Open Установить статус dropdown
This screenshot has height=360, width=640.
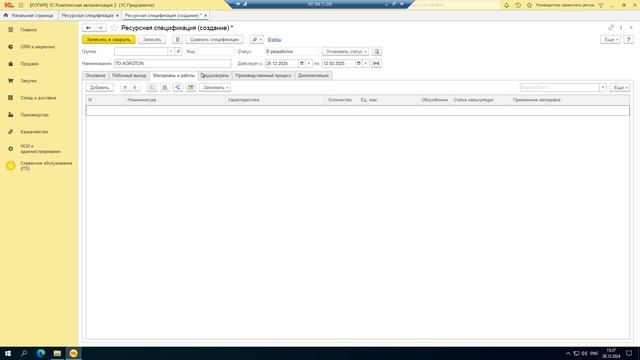[x=345, y=52]
